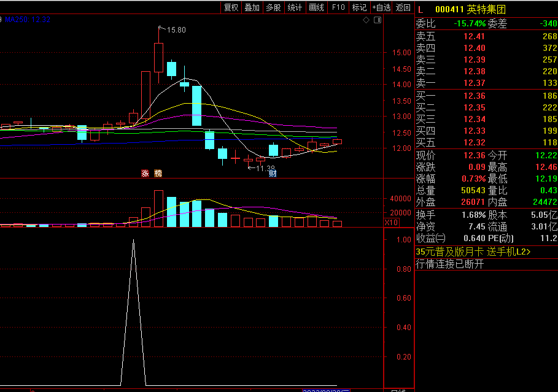Select the 买二 price 12.35
This screenshot has height=392, width=558.
point(474,108)
